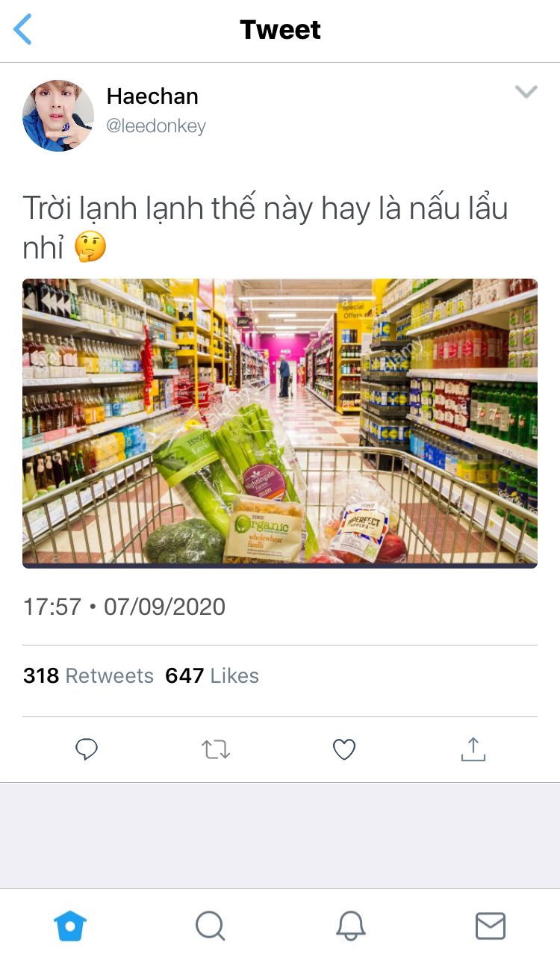The image size is (560, 963).
Task: Open the Messages envelope tab
Action: (491, 926)
